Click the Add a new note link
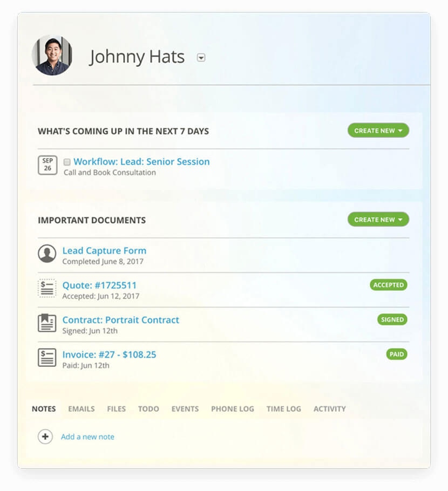Screen dimensions: 448x491 point(87,437)
